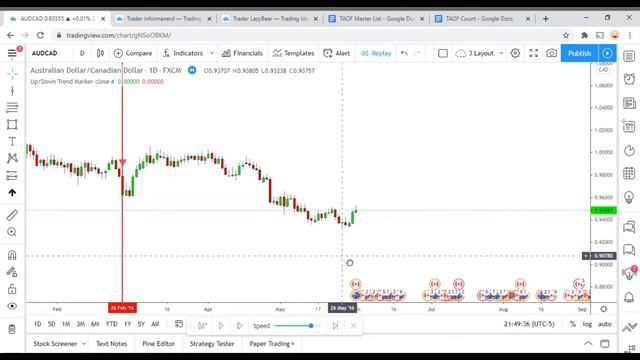Toggle stay in drawing mode

click(12, 272)
